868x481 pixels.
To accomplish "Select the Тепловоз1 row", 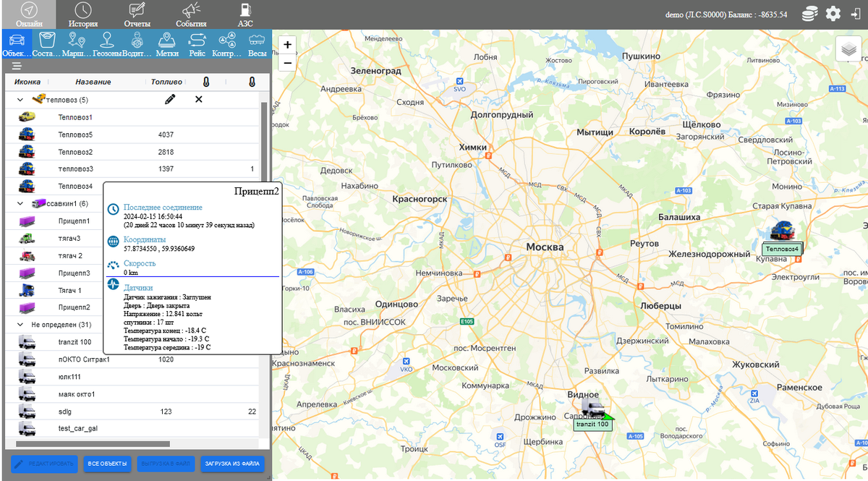I will [x=132, y=116].
